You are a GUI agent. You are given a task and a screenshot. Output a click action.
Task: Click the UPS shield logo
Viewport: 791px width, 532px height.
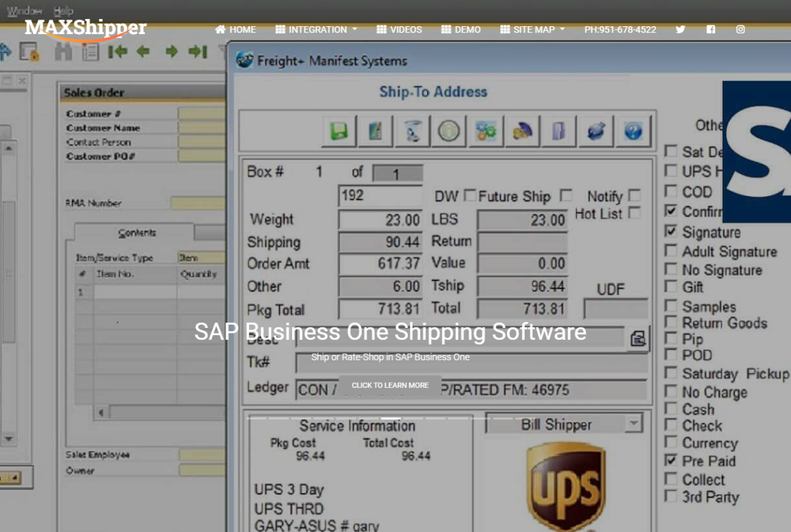coord(566,487)
